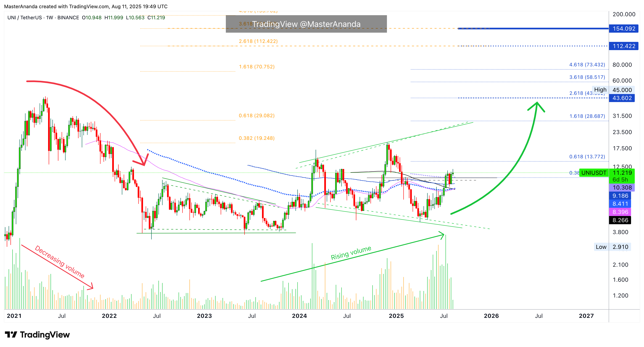Click the 1.618 (70.752) orange Fibonacci label

tap(257, 67)
